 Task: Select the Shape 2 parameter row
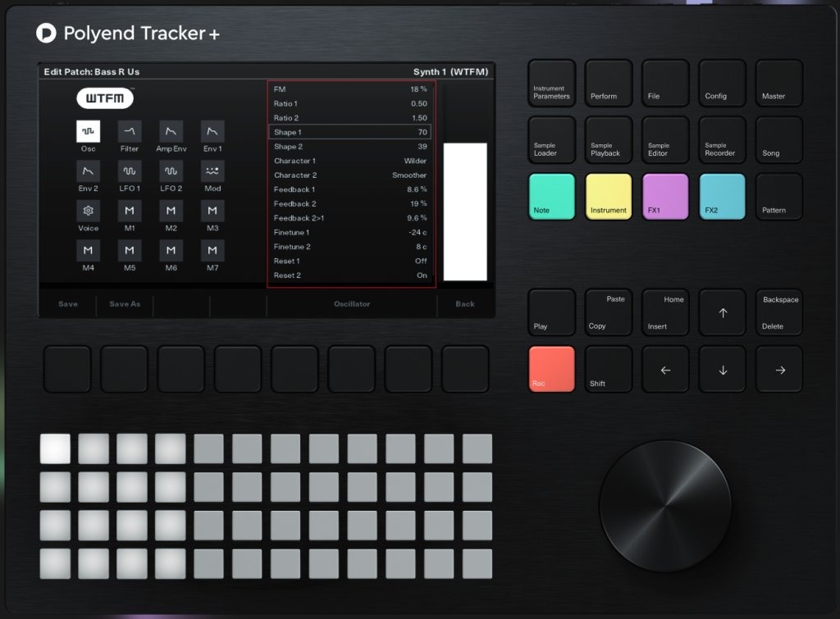click(350, 146)
